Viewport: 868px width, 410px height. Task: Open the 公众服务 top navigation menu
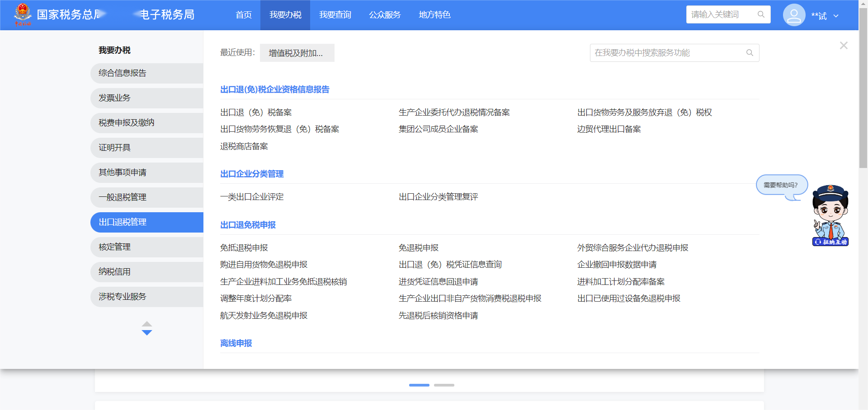385,15
